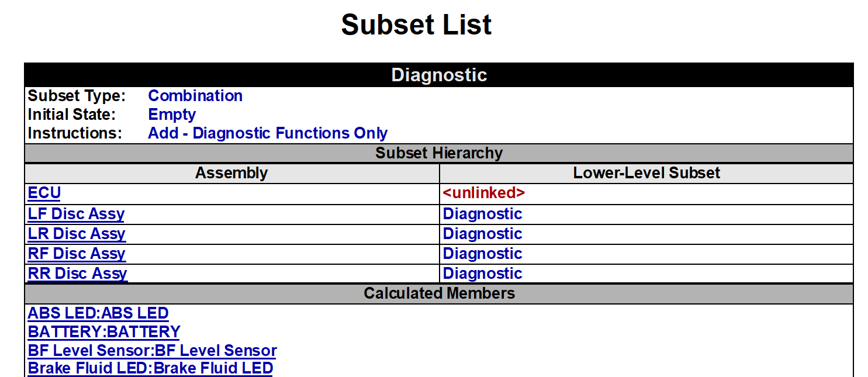
Task: Open the RF Disc Assy link
Action: coord(77,254)
